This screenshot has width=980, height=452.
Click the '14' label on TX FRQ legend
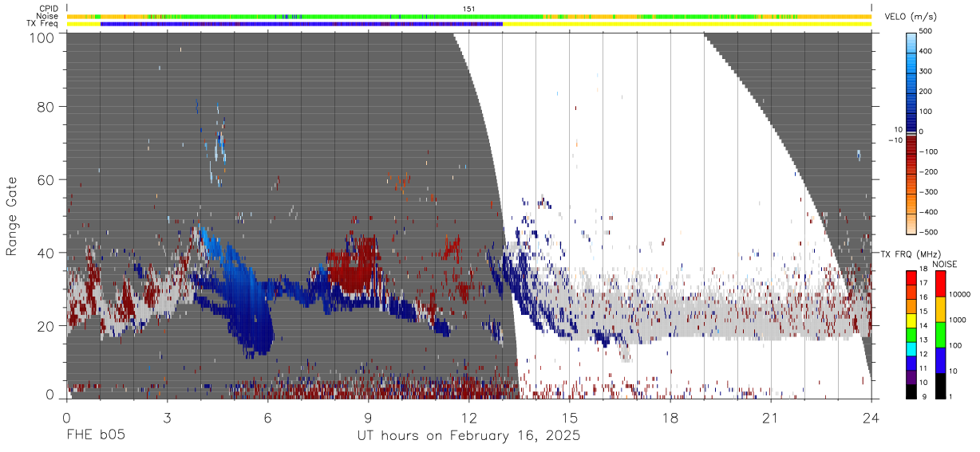(x=923, y=327)
